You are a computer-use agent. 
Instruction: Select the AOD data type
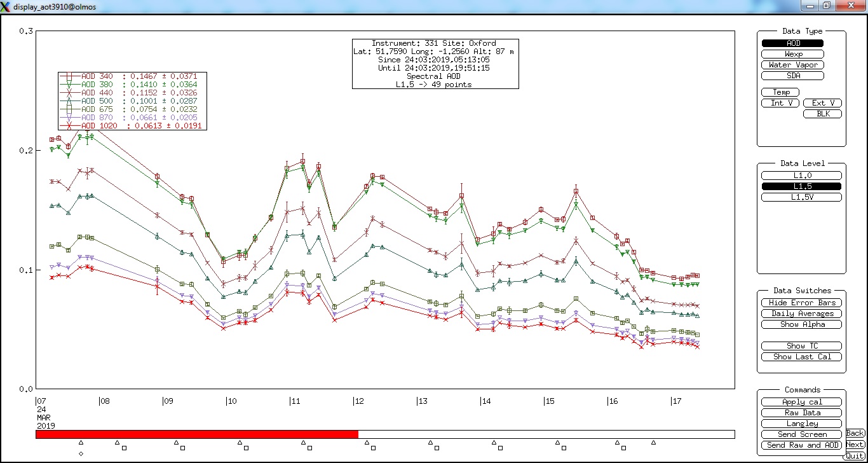[x=792, y=43]
